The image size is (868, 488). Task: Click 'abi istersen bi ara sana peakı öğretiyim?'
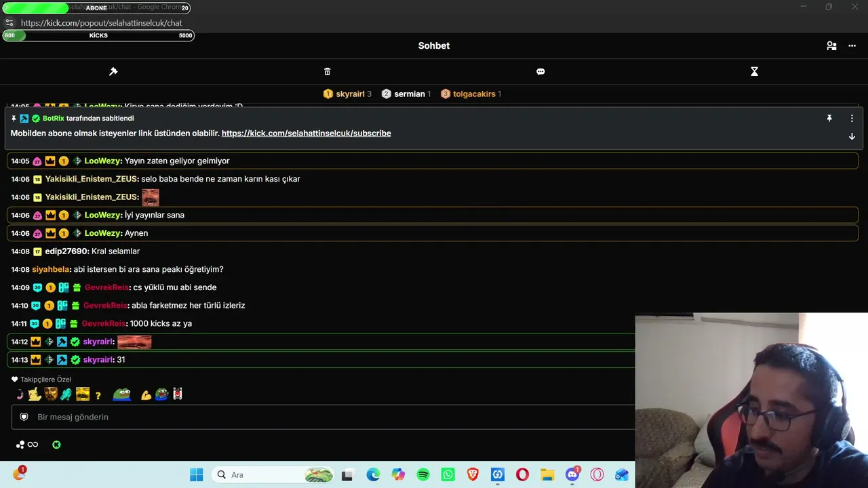tap(149, 269)
